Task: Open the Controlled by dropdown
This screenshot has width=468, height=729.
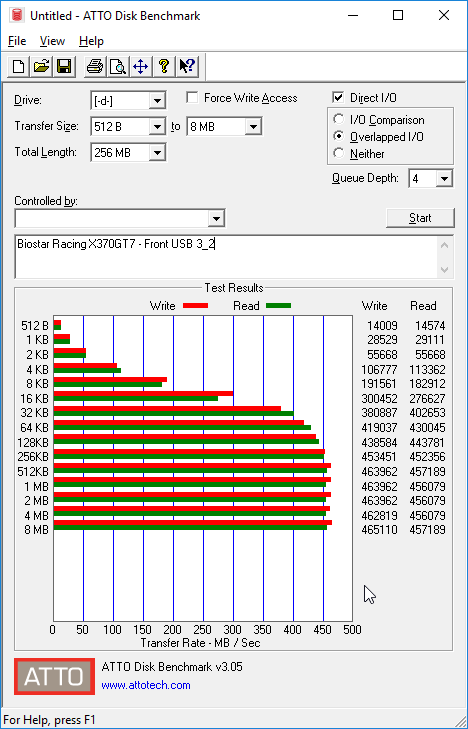Action: pyautogui.click(x=216, y=219)
